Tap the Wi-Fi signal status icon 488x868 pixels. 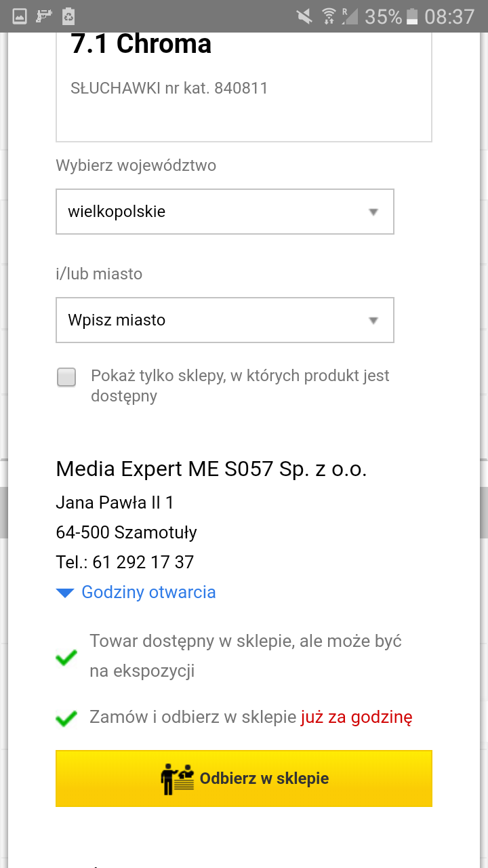[x=329, y=16]
